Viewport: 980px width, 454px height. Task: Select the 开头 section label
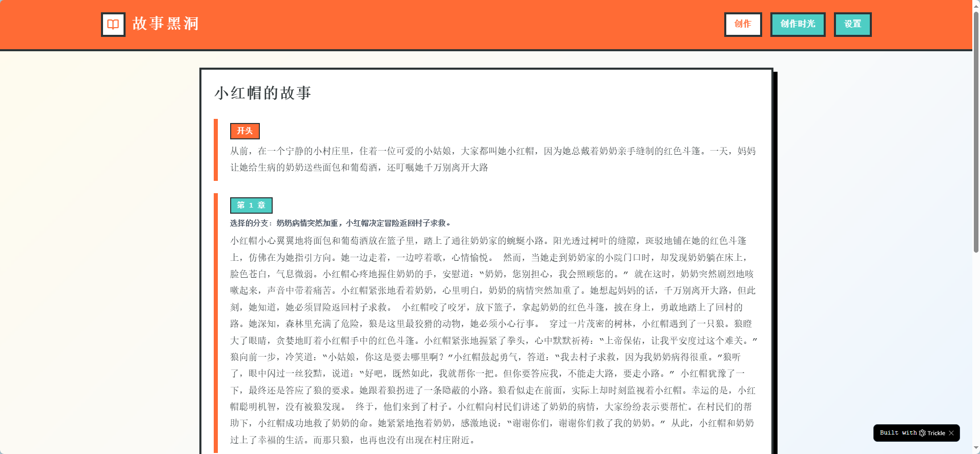[x=245, y=131]
